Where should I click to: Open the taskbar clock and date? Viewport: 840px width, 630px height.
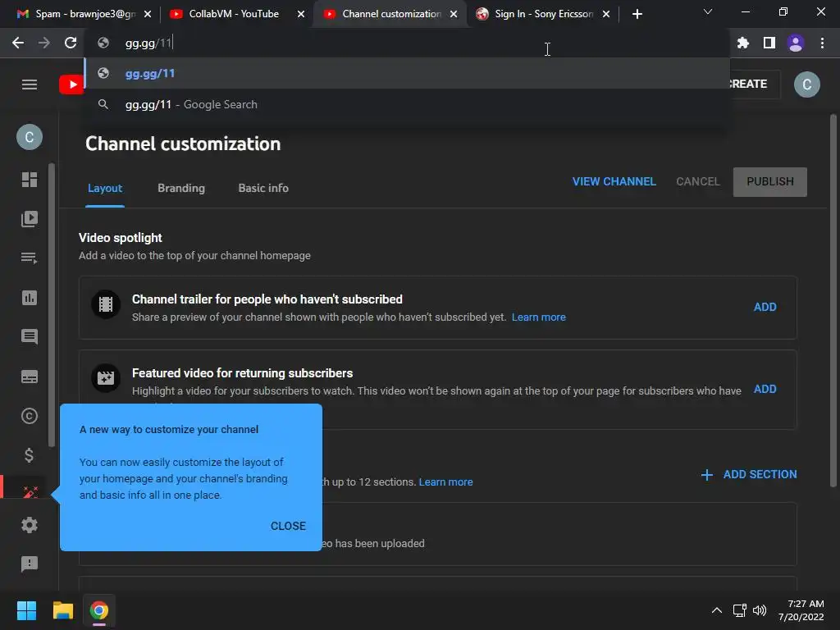click(x=801, y=610)
